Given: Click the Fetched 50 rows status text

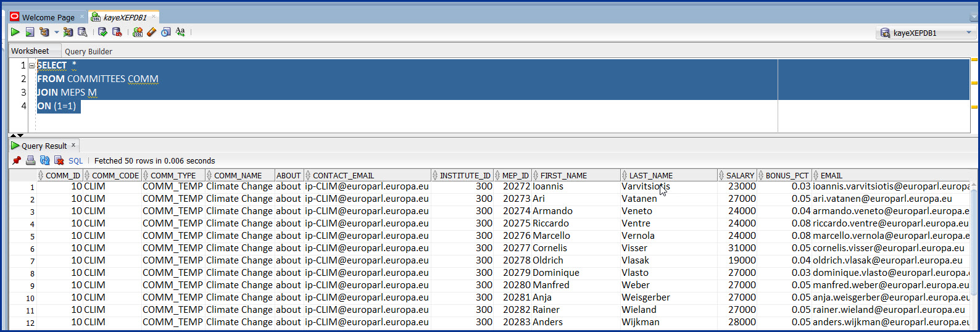Looking at the screenshot, I should pyautogui.click(x=154, y=160).
